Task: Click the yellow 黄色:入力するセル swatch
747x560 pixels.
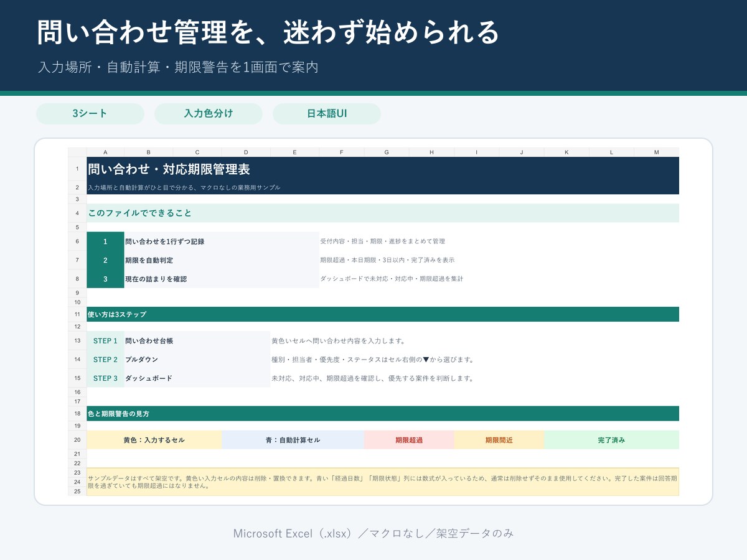Action: pos(154,440)
